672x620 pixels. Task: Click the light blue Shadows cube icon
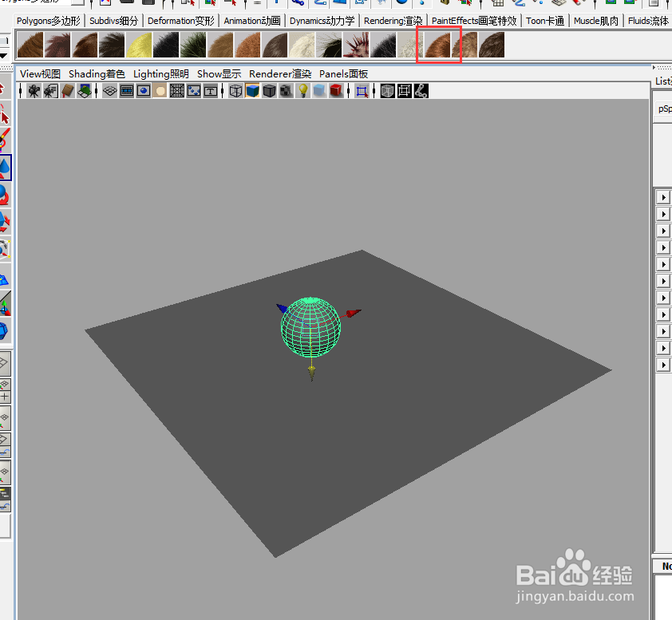(319, 91)
